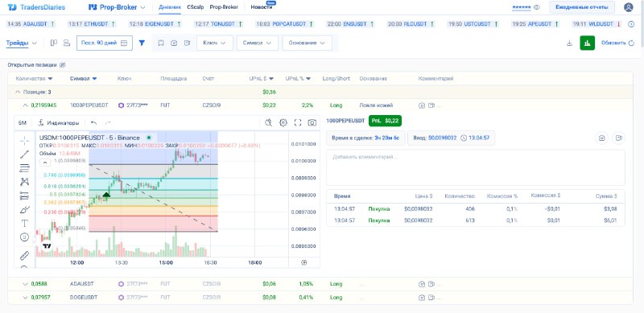Viewport: 644px width, 313px height.
Task: Click the bookmark filter icon
Action: pos(161,43)
